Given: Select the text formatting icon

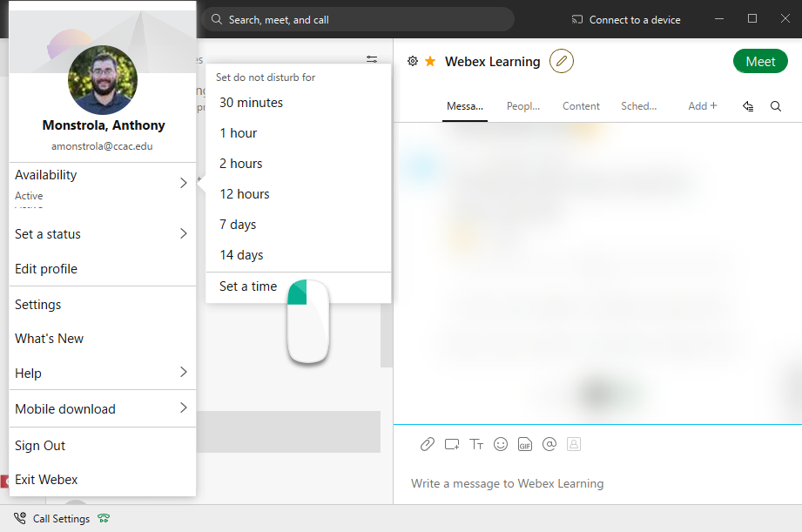Looking at the screenshot, I should 476,444.
